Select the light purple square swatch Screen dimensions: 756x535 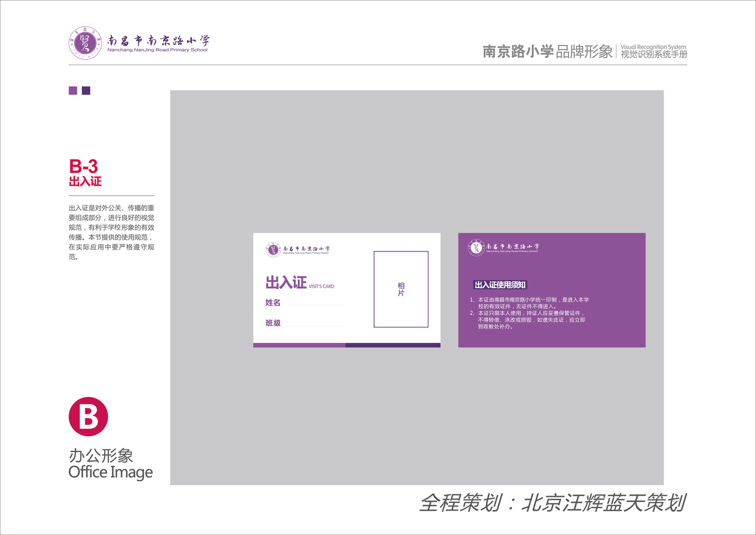coord(73,91)
